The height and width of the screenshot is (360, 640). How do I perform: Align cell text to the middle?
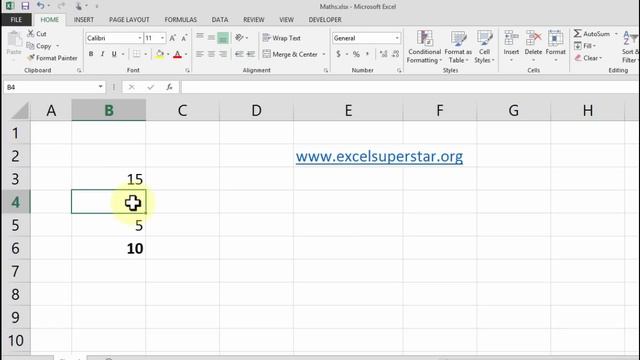pos(211,38)
